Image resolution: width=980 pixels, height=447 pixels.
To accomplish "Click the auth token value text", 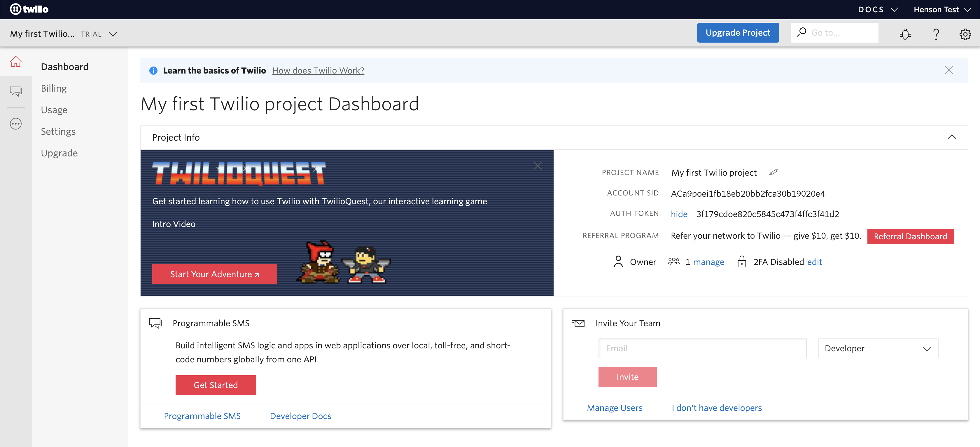I will pyautogui.click(x=767, y=214).
